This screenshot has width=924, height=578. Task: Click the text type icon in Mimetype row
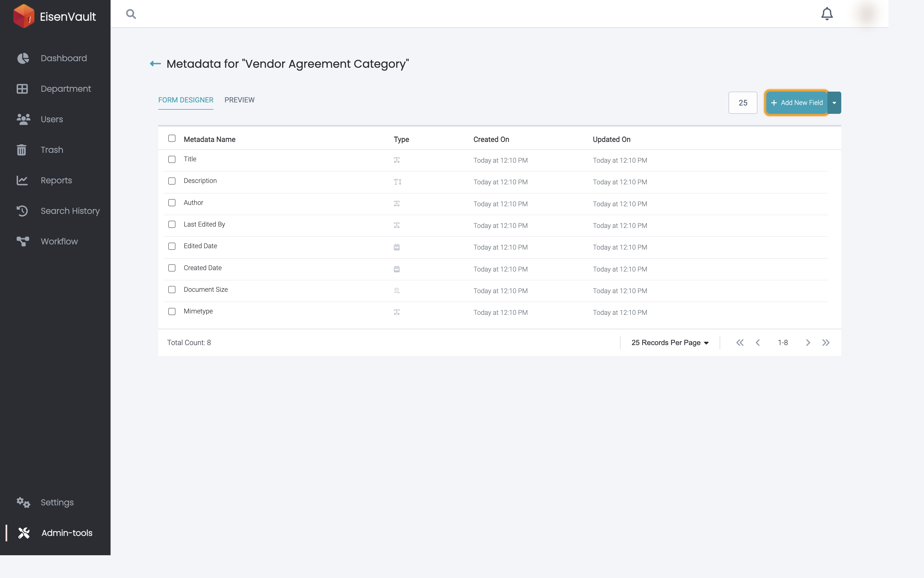397,312
